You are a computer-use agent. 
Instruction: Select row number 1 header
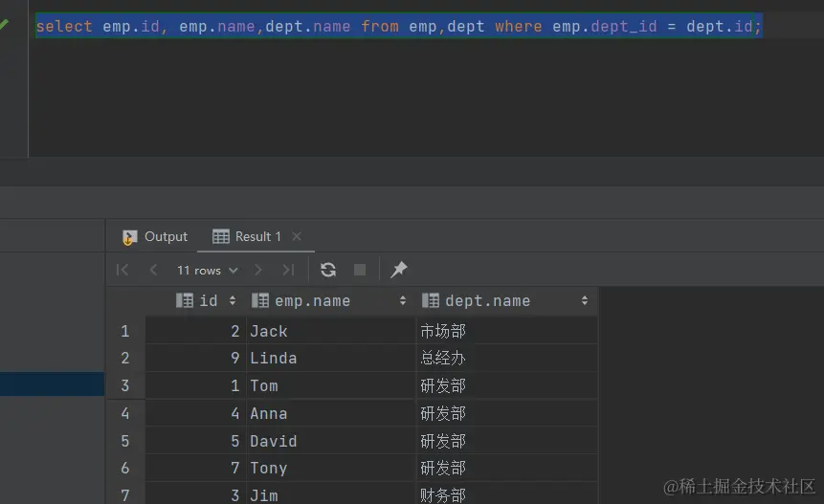click(x=125, y=331)
